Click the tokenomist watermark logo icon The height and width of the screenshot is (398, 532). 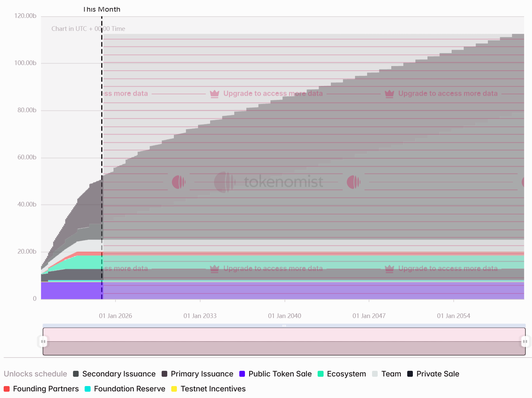(x=224, y=182)
